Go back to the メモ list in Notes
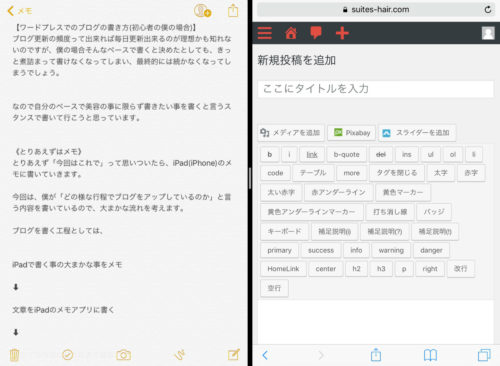The image size is (500, 366). coord(19,11)
